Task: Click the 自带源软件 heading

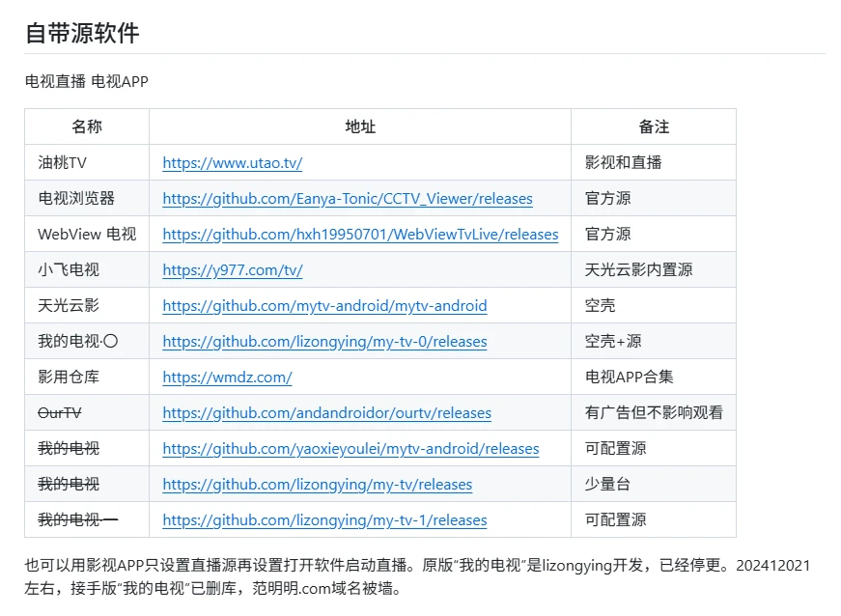Action: point(82,33)
